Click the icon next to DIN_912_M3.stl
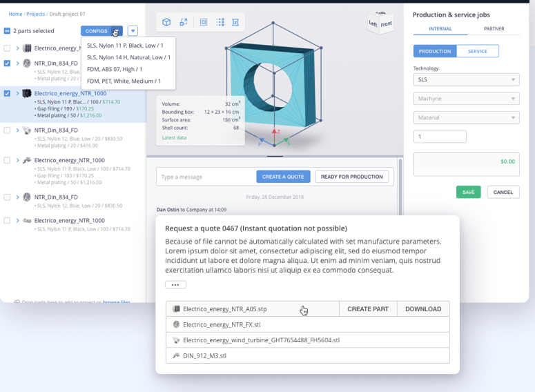Image resolution: width=535 pixels, height=392 pixels. [x=176, y=355]
